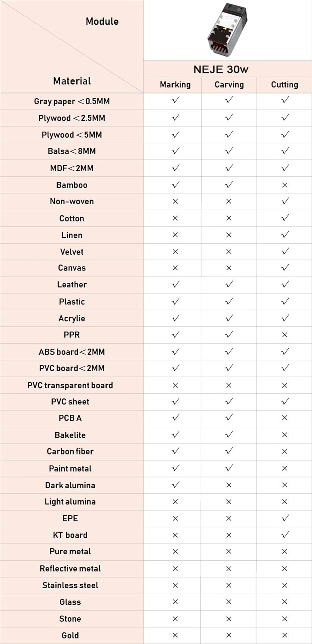Click the Gold carving cross mark
Screen dimensions: 312x644
(x=229, y=635)
